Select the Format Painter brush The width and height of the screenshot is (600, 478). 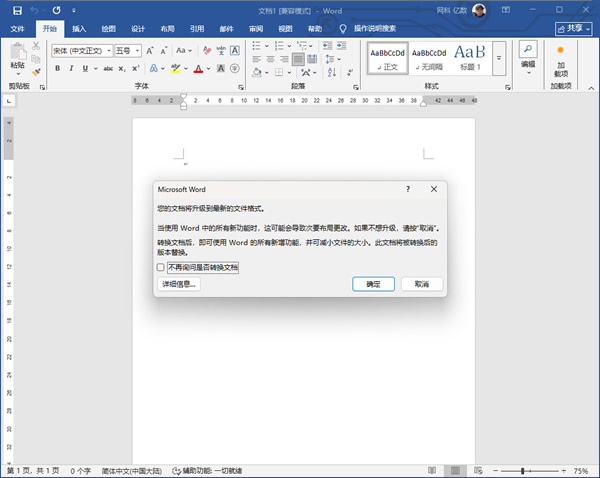(36, 72)
